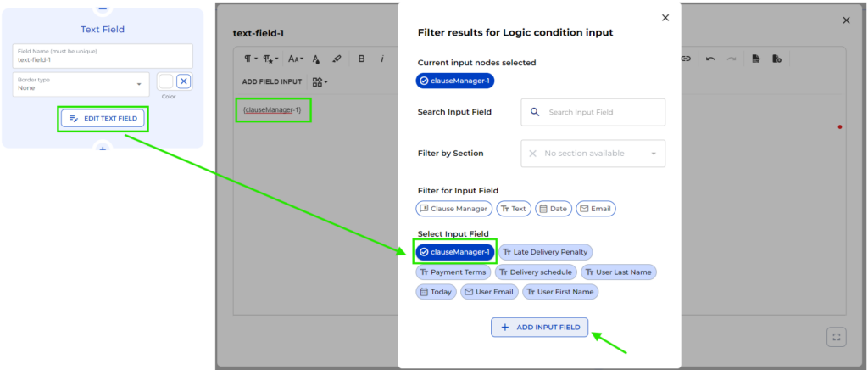The image size is (868, 370).
Task: Click the Text Field panel heading
Action: (x=103, y=30)
